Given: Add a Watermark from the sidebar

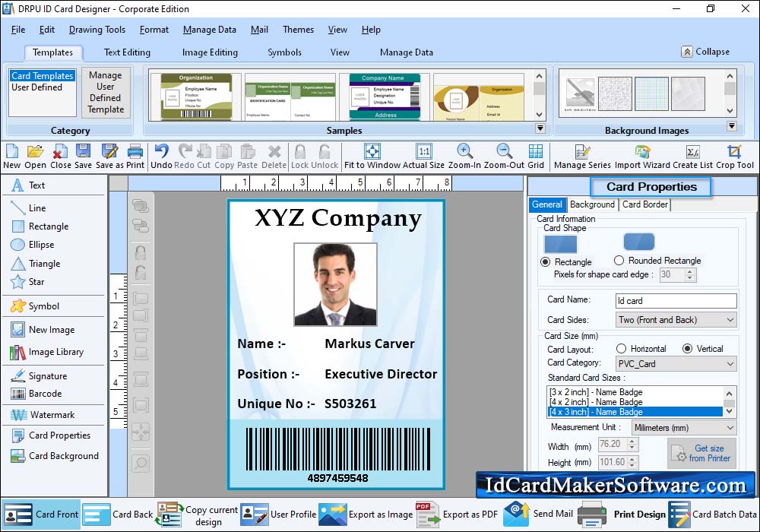Looking at the screenshot, I should point(43,415).
